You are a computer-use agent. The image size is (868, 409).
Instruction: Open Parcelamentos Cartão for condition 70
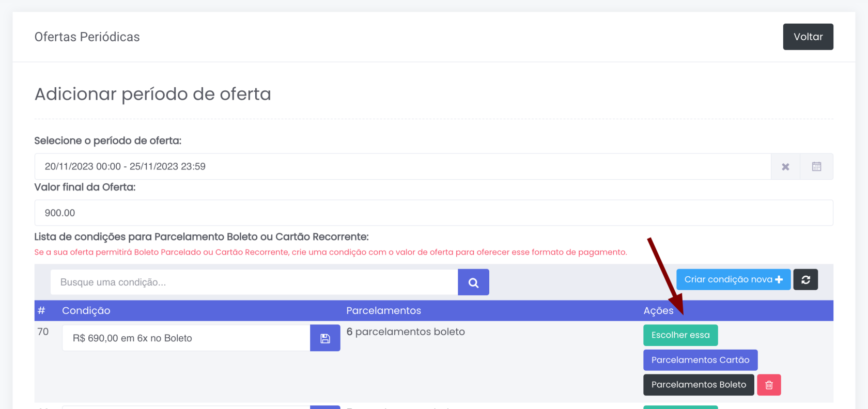pos(700,360)
